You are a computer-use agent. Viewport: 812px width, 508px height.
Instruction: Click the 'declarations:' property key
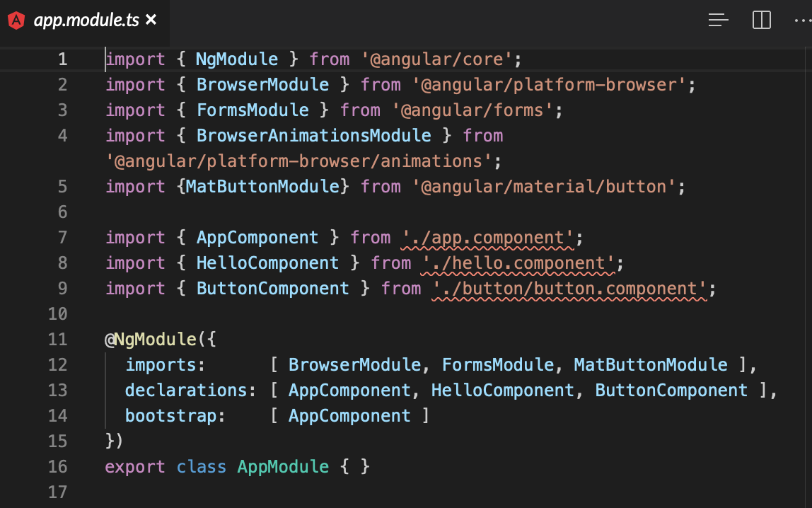pos(190,391)
